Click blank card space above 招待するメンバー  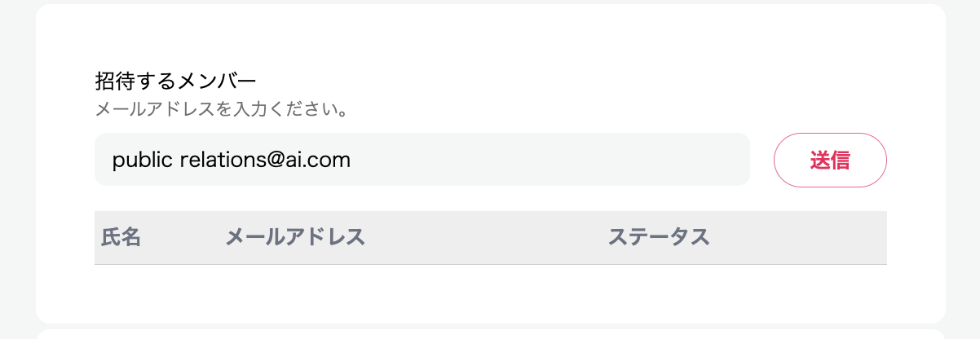click(489, 37)
